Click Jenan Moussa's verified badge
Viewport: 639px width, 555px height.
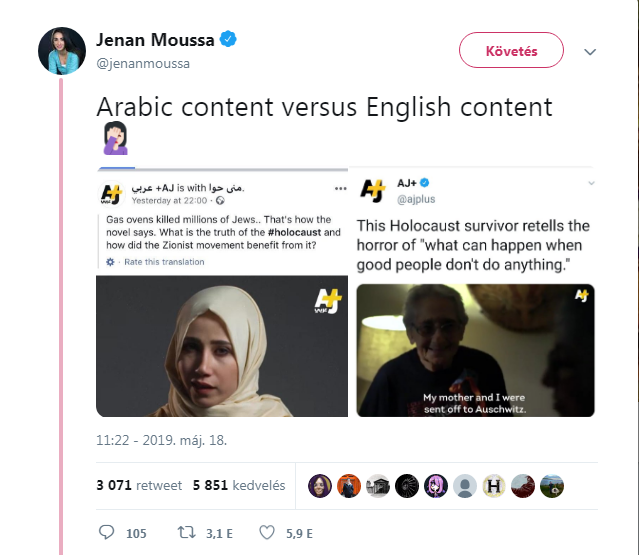pyautogui.click(x=228, y=39)
